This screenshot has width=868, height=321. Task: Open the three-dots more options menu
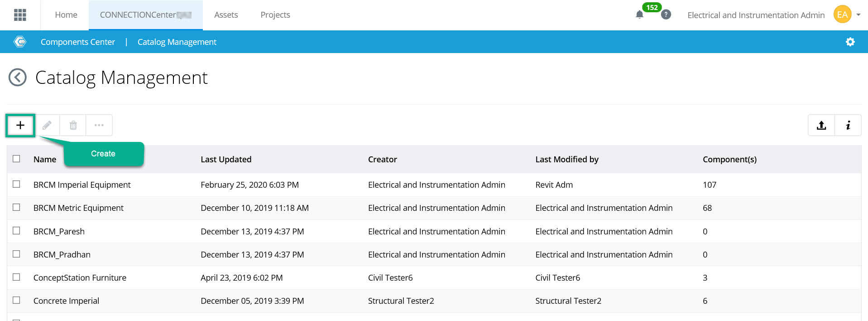tap(99, 125)
